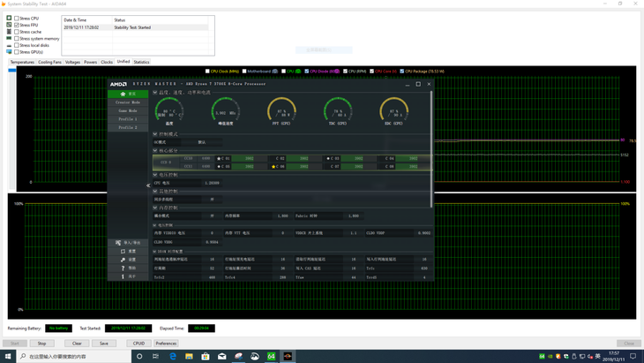
Task: Collapse the temperature, speed, power section
Action: point(155,93)
